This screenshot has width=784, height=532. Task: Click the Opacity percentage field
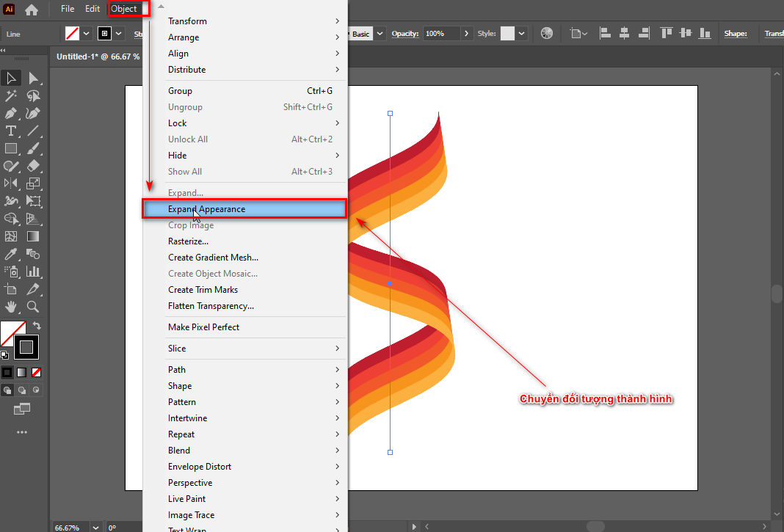(x=441, y=34)
